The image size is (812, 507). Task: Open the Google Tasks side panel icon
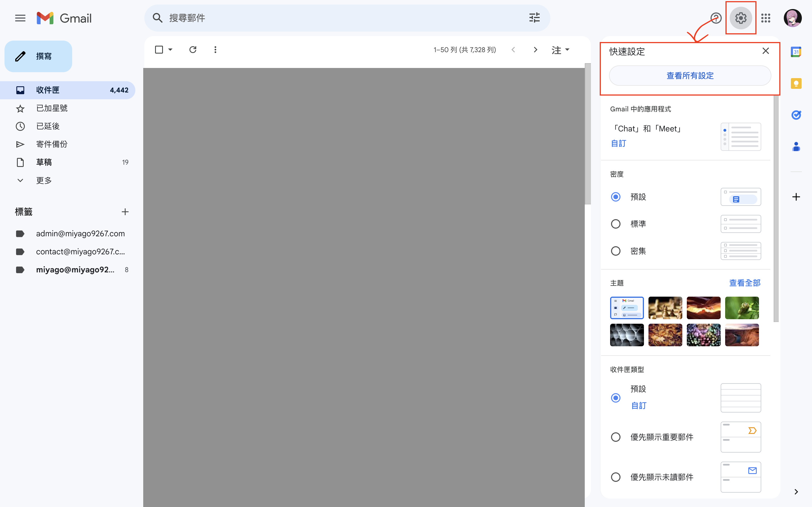click(796, 115)
